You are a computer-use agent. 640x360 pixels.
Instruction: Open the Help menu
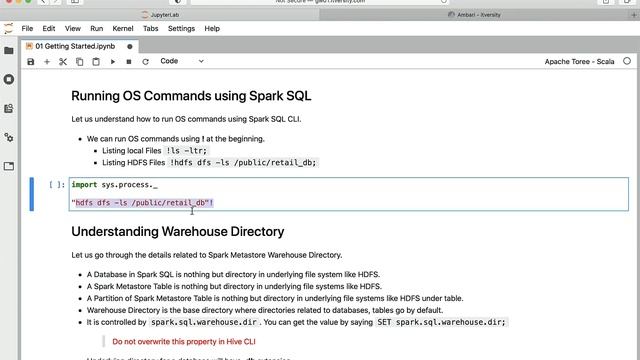point(212,29)
